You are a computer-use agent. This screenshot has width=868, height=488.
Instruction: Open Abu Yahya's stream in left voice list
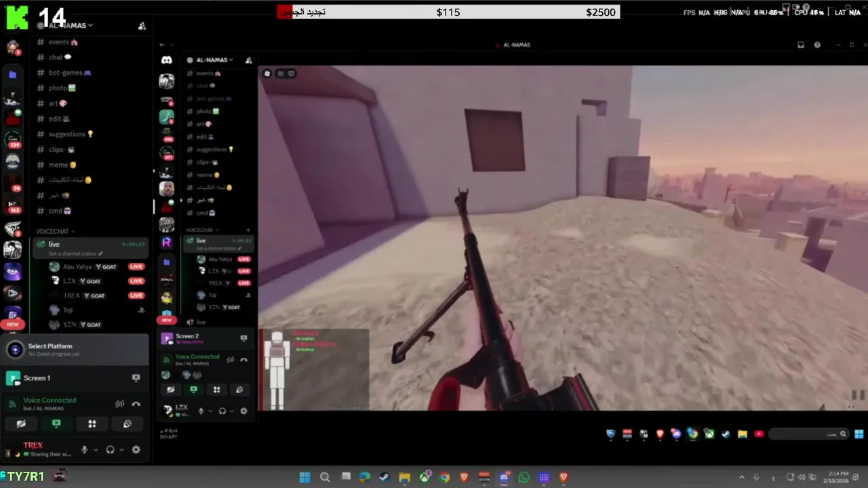click(136, 266)
